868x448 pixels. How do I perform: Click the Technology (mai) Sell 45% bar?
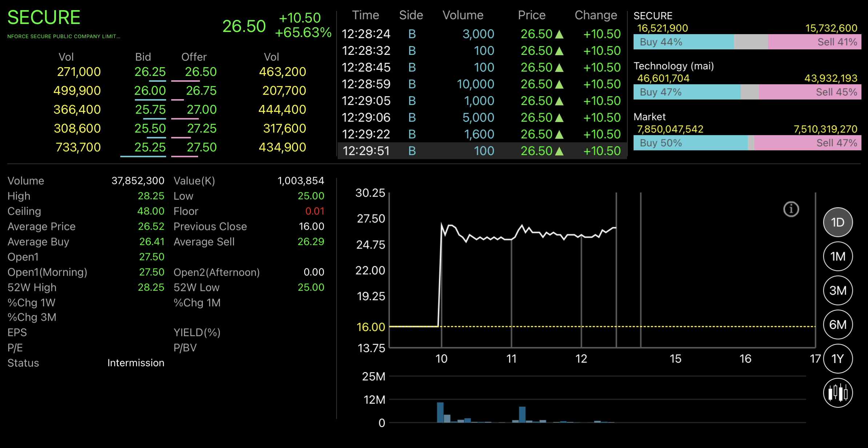click(x=810, y=92)
